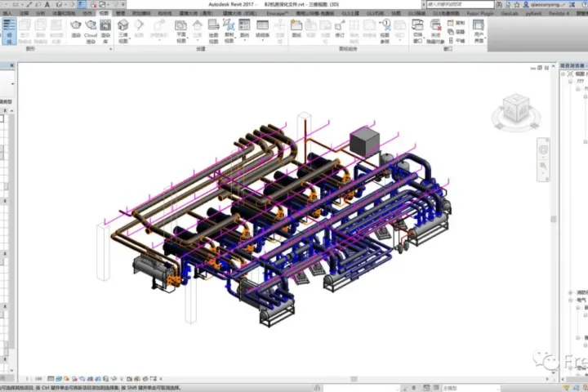Open the quick access toolbar customize dropdown
The height and width of the screenshot is (392, 588).
pyautogui.click(x=123, y=5)
